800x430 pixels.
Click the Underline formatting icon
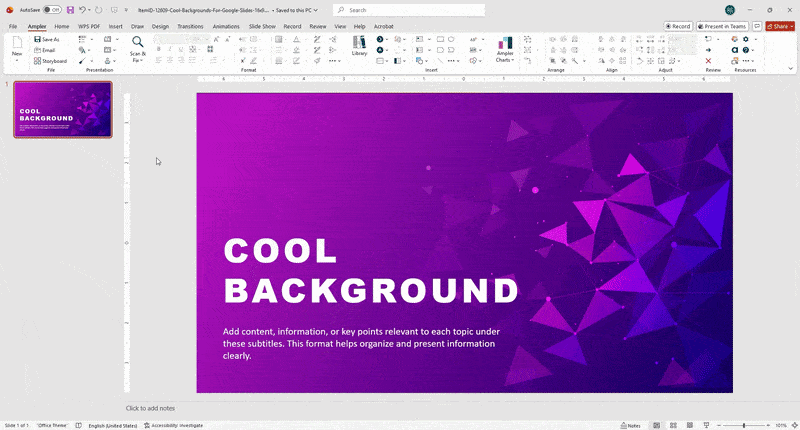[x=181, y=49]
